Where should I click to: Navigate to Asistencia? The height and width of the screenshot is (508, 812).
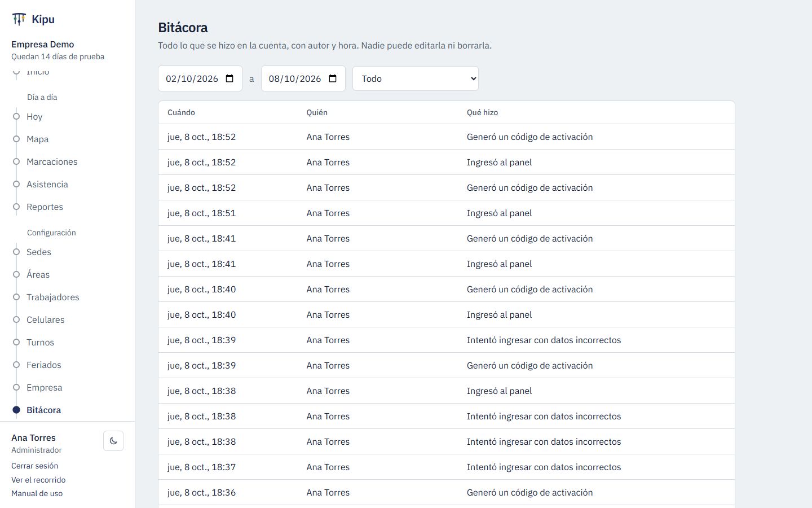tap(47, 184)
